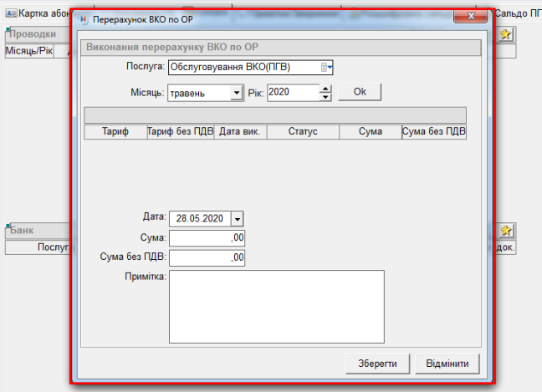Decrease the Рік value with down arrow
542x392 pixels.
coord(325,96)
